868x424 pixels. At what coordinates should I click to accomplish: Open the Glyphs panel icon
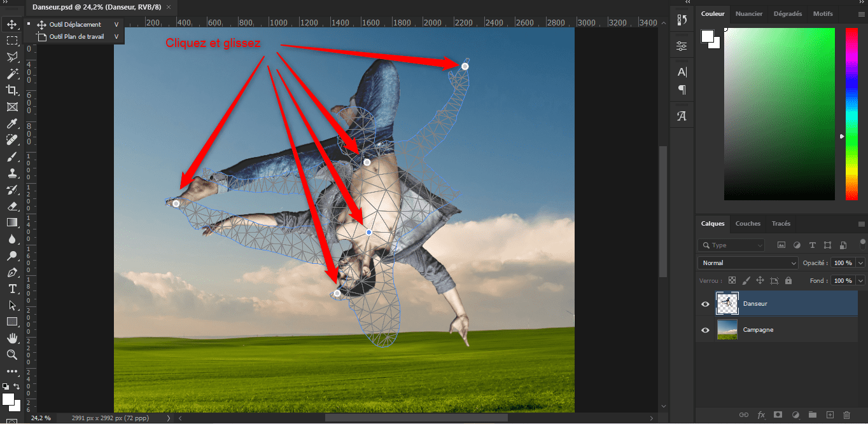(x=682, y=116)
